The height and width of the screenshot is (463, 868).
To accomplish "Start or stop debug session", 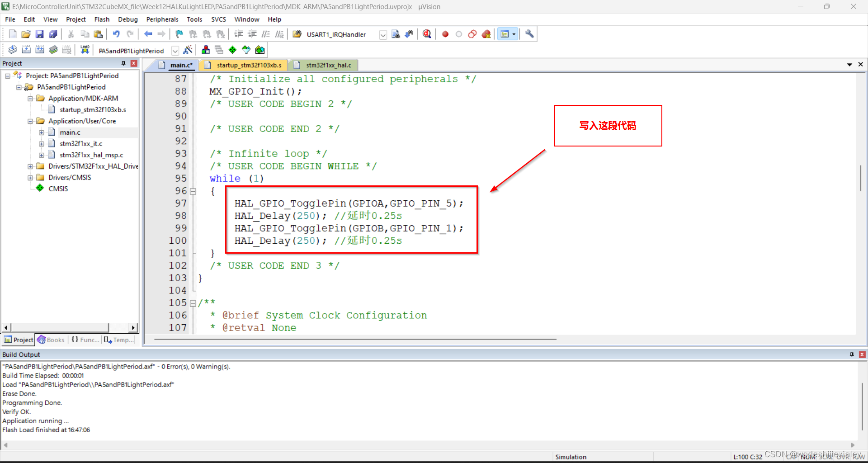I will pos(427,34).
